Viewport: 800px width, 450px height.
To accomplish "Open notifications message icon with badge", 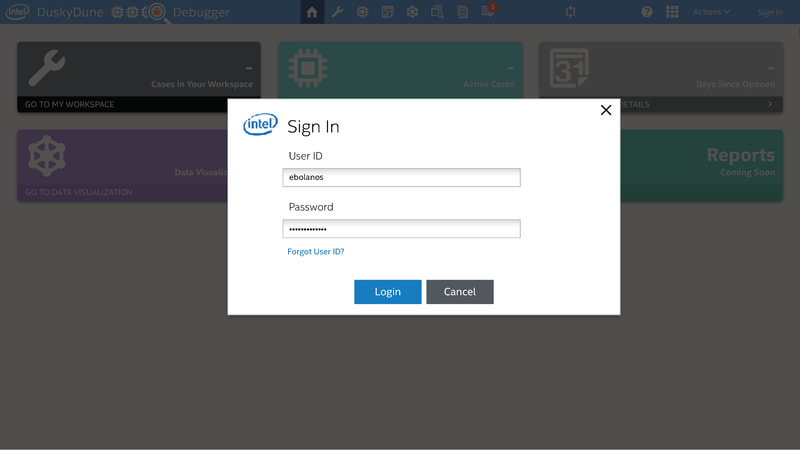I will point(488,11).
